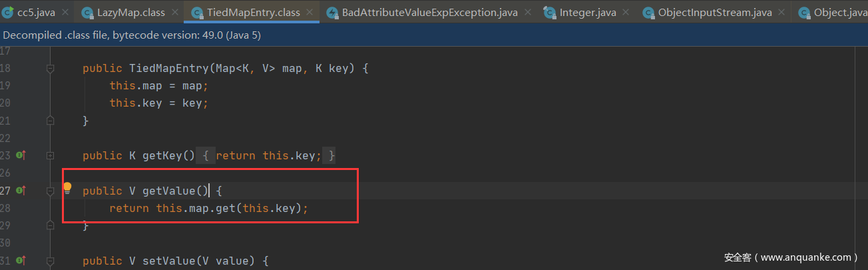
Task: Close the TiedMapEntry.class tab
Action: [x=310, y=12]
